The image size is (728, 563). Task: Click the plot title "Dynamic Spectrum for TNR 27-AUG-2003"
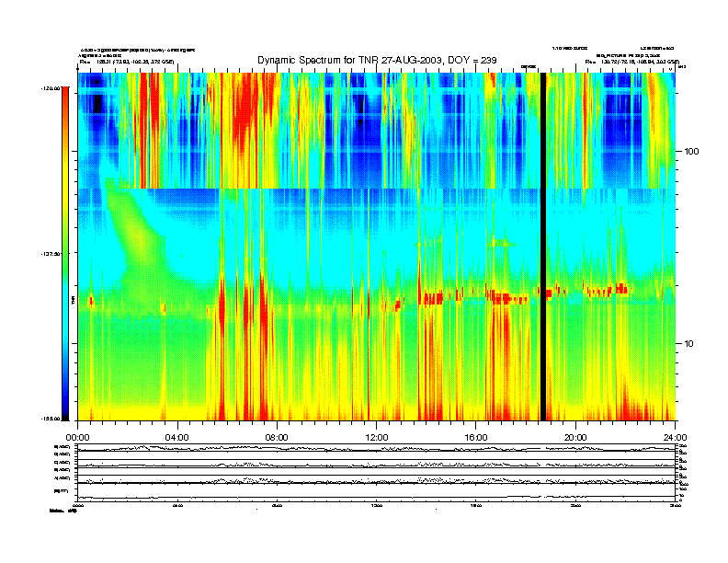tap(350, 60)
